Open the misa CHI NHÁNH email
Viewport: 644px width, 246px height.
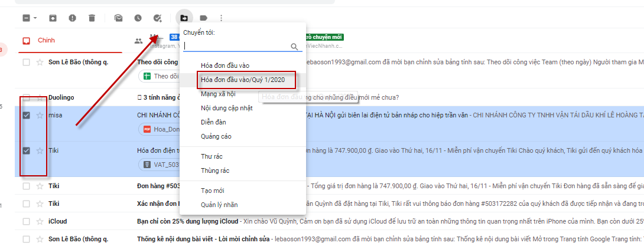point(329,124)
